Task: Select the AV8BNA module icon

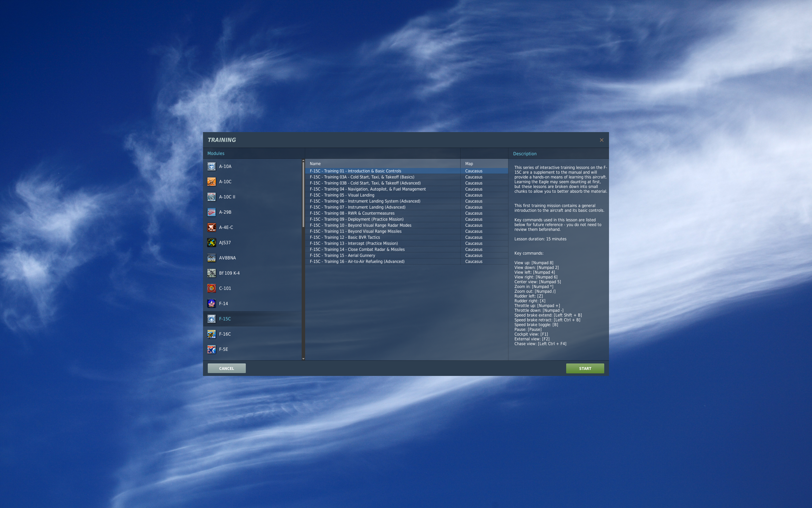Action: (211, 258)
